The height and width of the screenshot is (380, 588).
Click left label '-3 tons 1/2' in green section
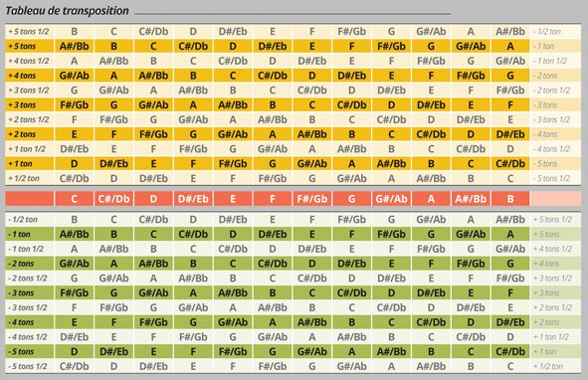pyautogui.click(x=28, y=307)
